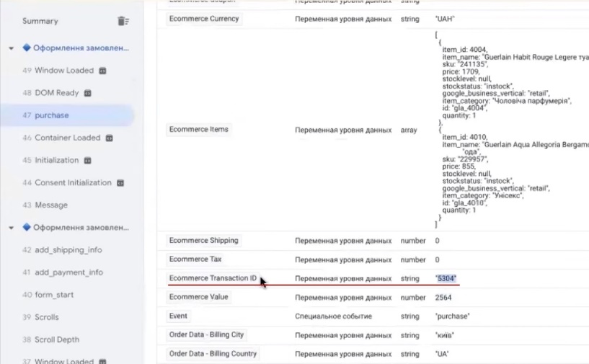Open the 40 form_start event
The width and height of the screenshot is (589, 364).
[48, 295]
